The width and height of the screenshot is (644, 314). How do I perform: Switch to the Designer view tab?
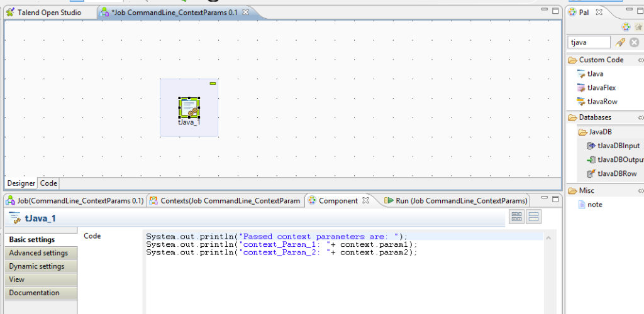[x=21, y=183]
